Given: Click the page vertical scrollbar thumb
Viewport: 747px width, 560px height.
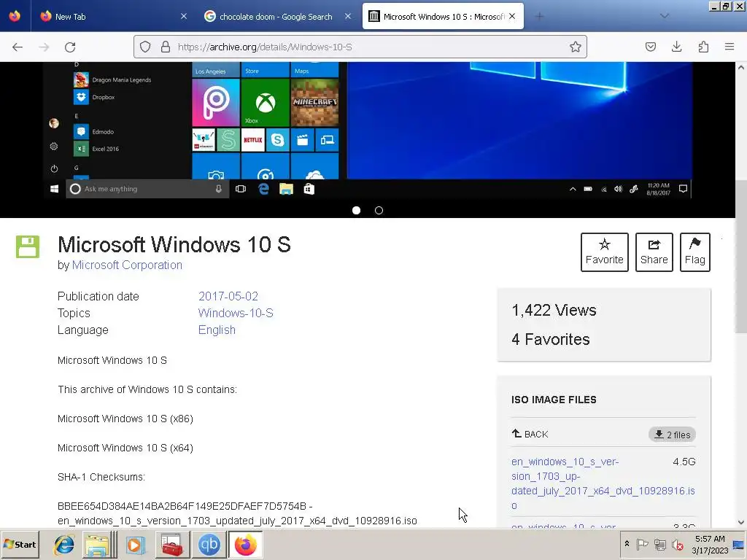Looking at the screenshot, I should pos(741,257).
